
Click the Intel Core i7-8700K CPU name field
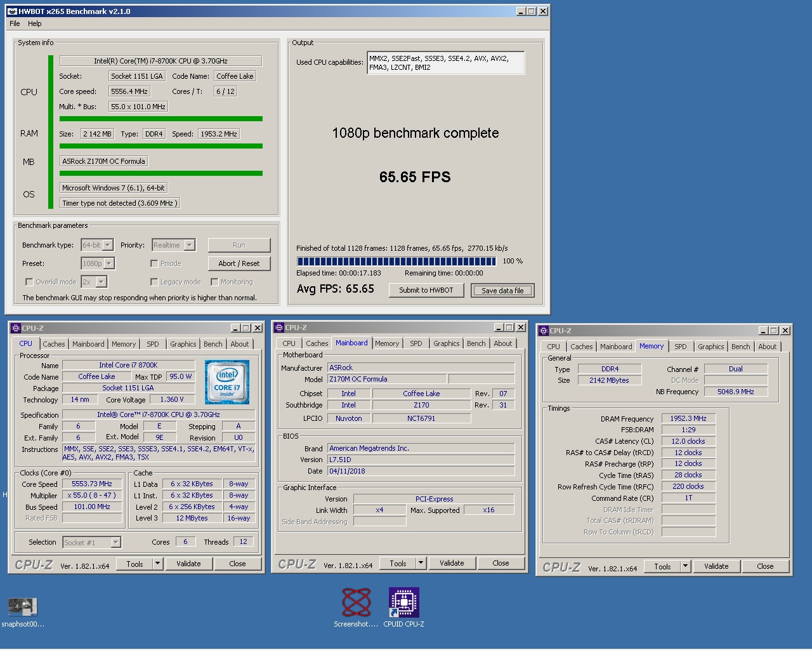click(160, 61)
